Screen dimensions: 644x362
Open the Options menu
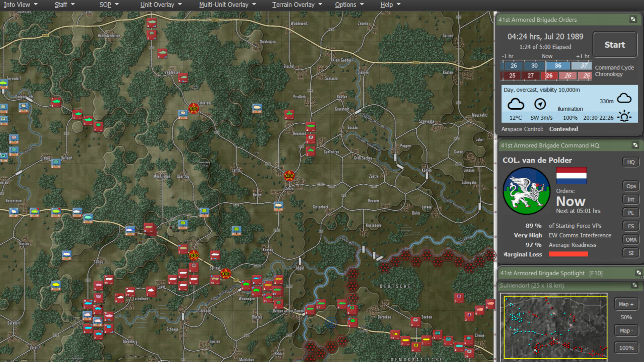pos(349,5)
